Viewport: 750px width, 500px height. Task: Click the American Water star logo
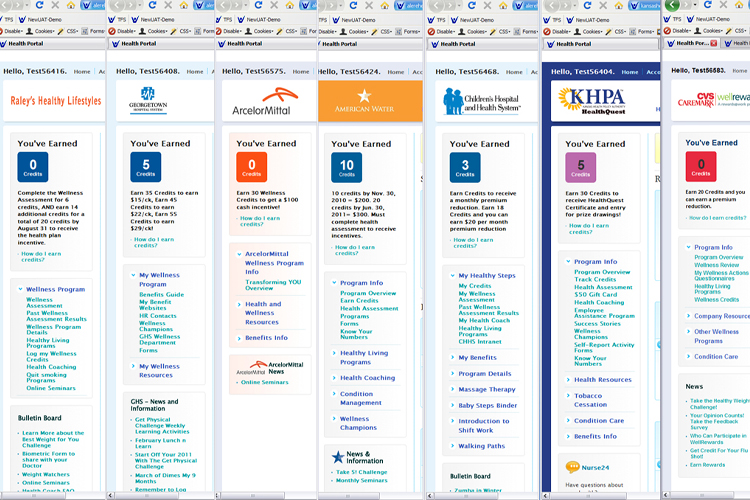(364, 99)
